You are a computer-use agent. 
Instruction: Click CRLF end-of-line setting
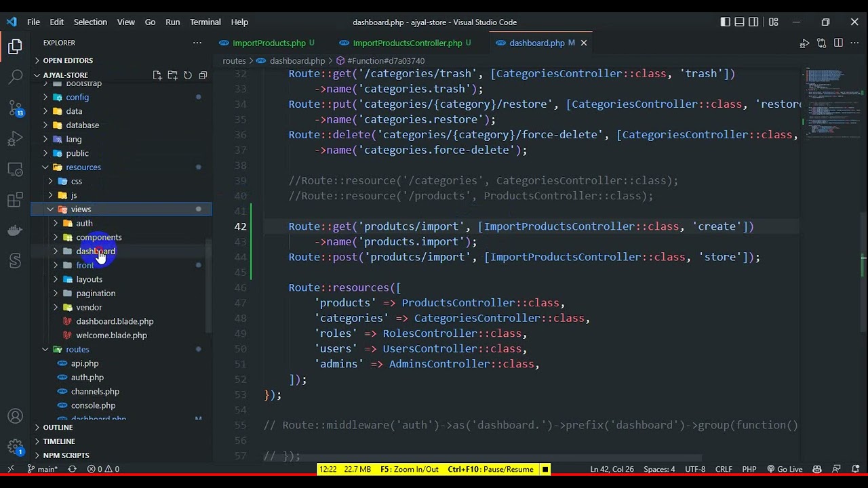click(x=724, y=469)
